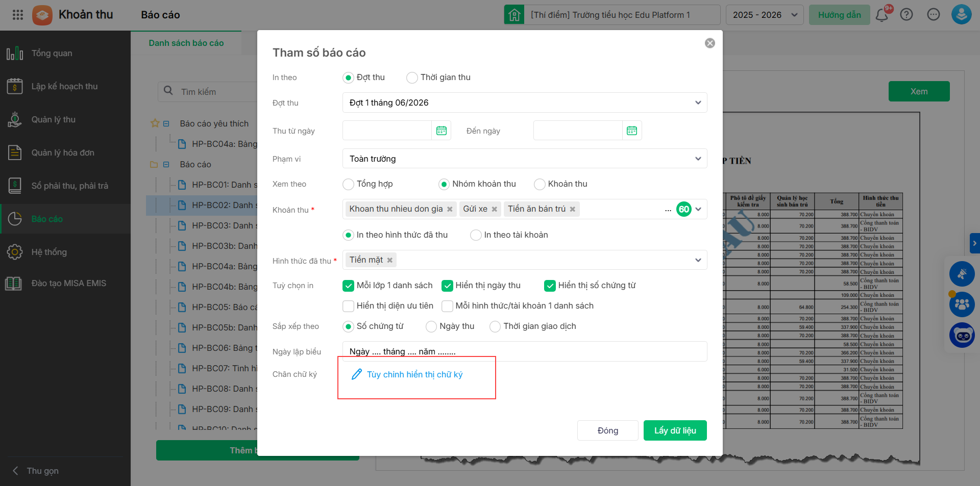The width and height of the screenshot is (980, 486).
Task: Go to 'Tổng quan' in sidebar menu
Action: point(52,53)
